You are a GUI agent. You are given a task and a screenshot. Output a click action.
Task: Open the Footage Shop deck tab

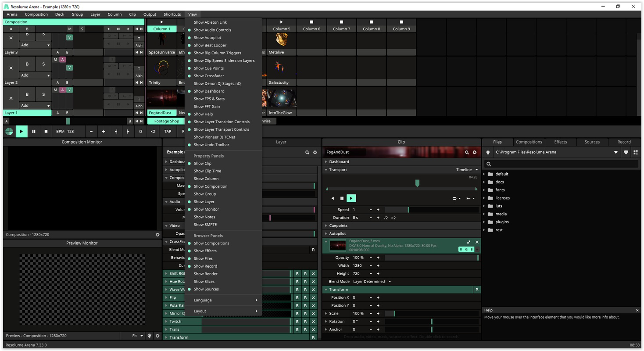point(166,121)
